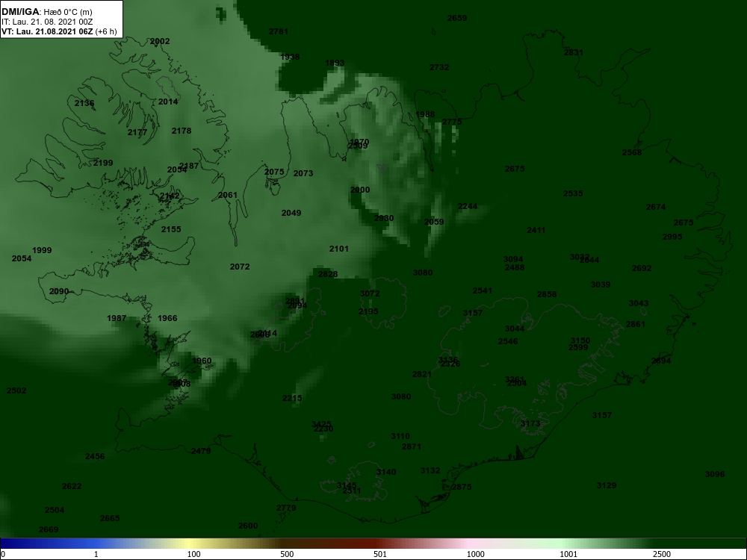Click the map value "2828"
The image size is (747, 560).
327,274
